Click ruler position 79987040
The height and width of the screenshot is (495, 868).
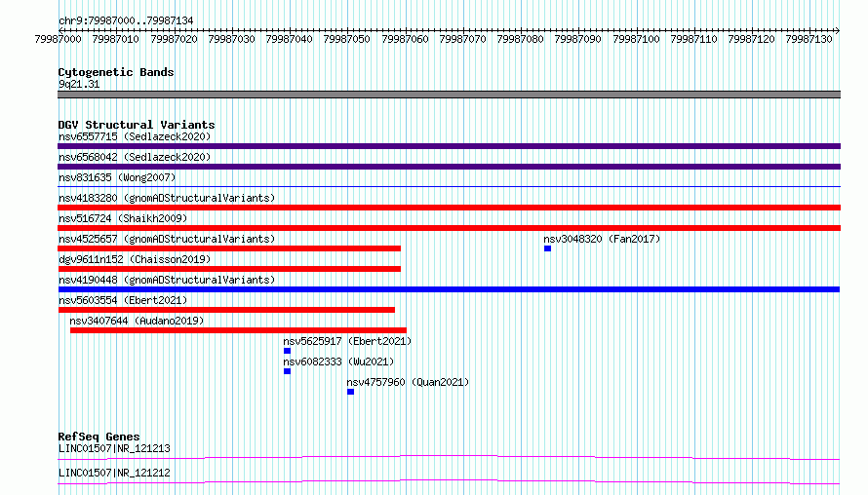(x=289, y=39)
